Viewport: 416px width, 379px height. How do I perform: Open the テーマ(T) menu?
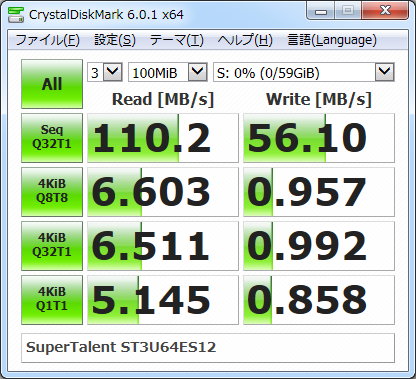coord(176,40)
